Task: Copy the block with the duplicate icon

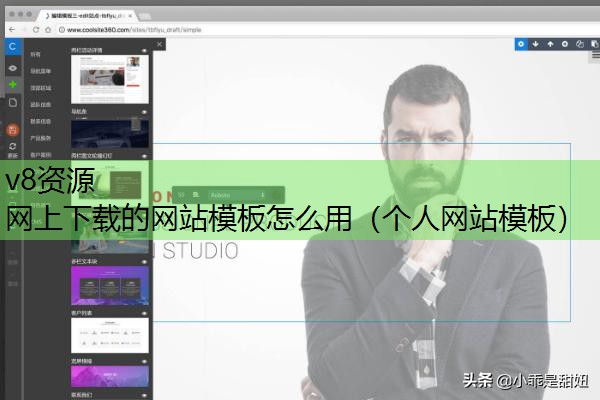Action: [580, 44]
